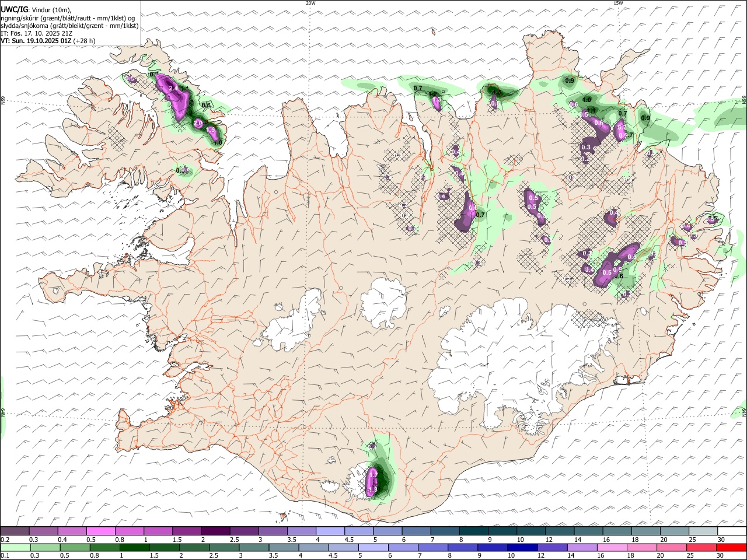Click the '2.4' precipitation value in Westfjords

click(x=173, y=88)
